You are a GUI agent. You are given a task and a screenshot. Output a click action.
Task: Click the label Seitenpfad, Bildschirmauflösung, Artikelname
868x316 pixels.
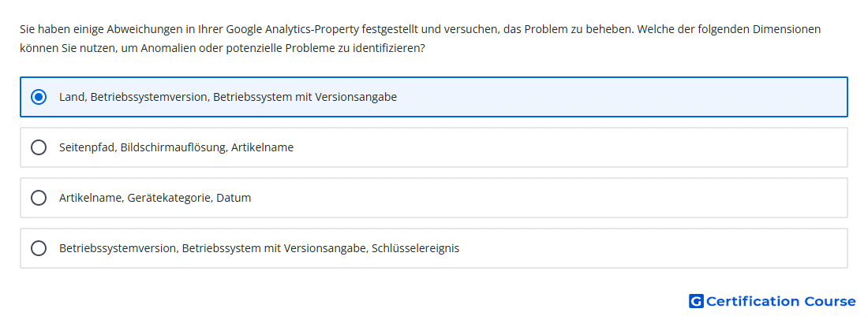coord(176,147)
